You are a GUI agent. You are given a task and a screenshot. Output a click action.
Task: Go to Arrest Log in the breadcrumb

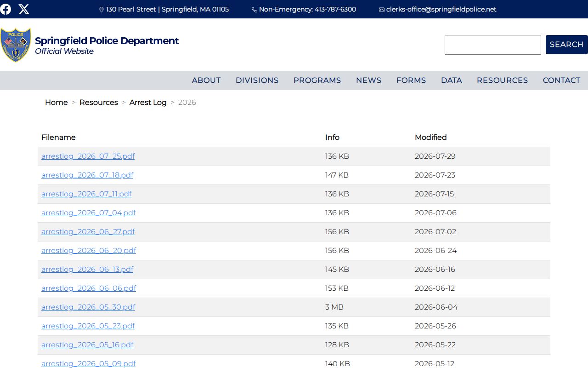[x=148, y=103]
